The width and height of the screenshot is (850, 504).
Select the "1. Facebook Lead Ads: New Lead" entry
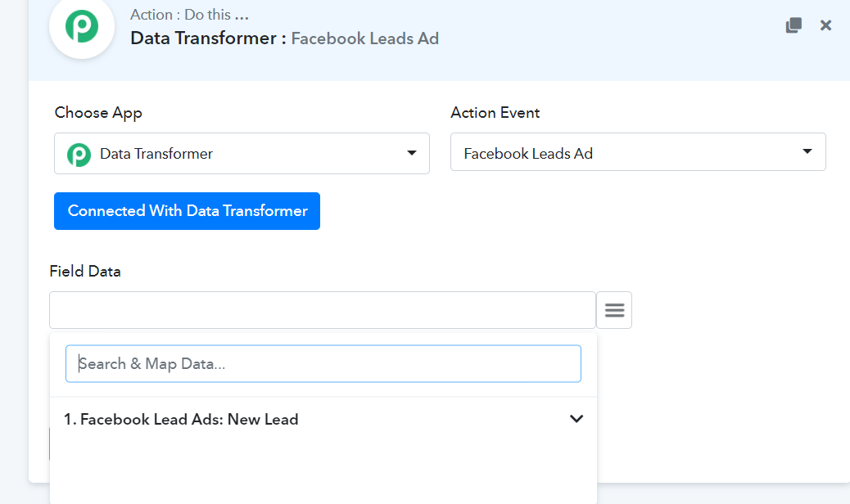[x=181, y=419]
